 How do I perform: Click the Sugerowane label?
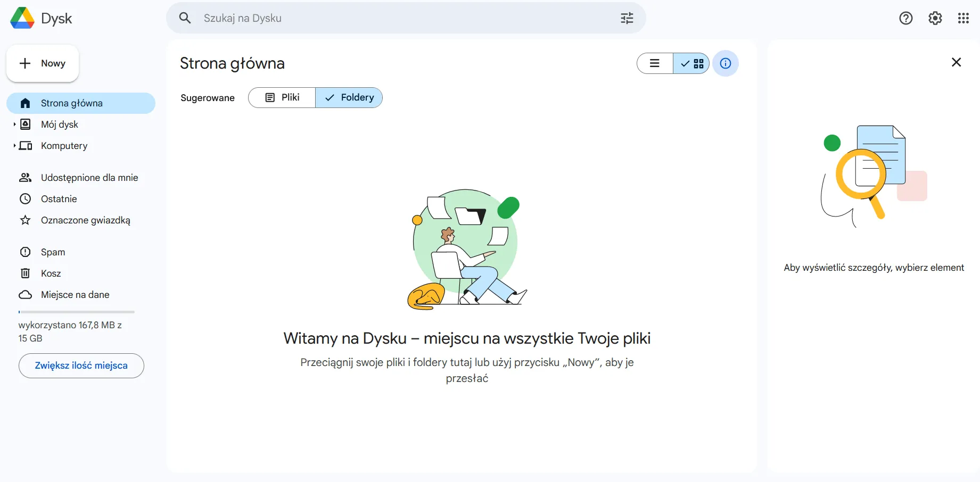pyautogui.click(x=208, y=98)
